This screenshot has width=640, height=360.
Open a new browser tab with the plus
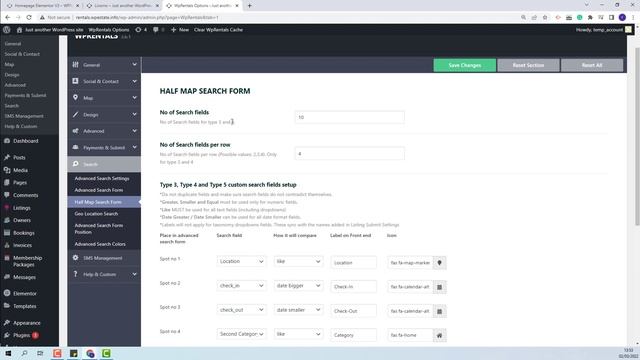249,6
